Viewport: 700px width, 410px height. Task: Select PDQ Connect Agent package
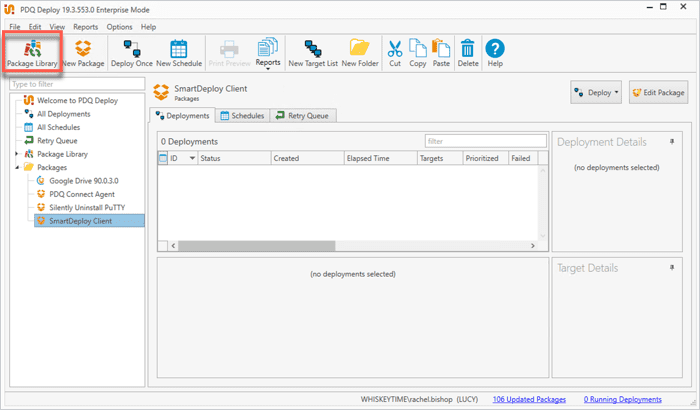(82, 194)
